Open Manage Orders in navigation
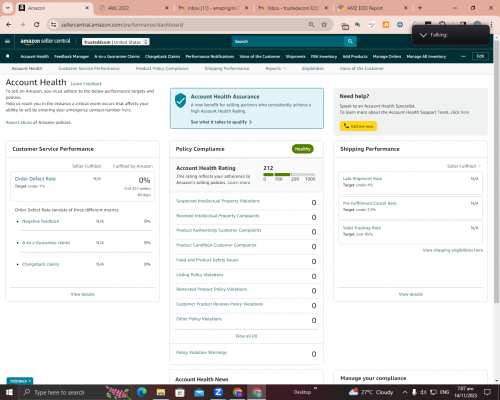Screen dimensions: 500x400 387,57
